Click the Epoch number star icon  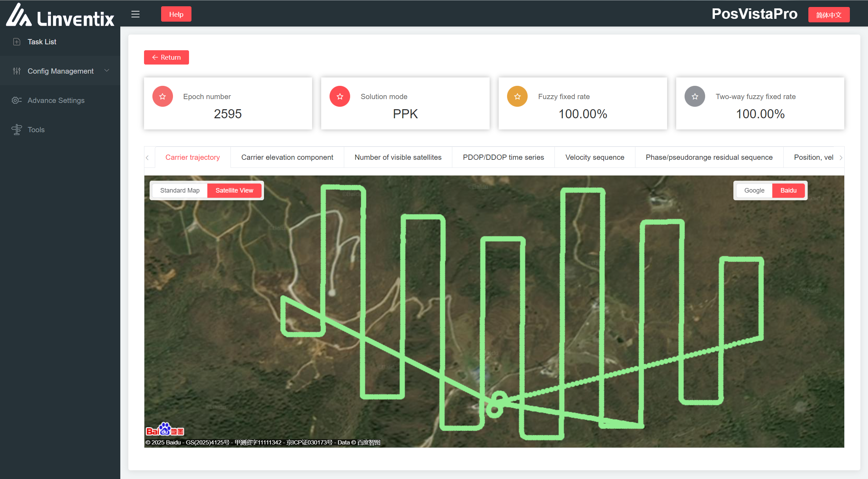click(x=163, y=97)
